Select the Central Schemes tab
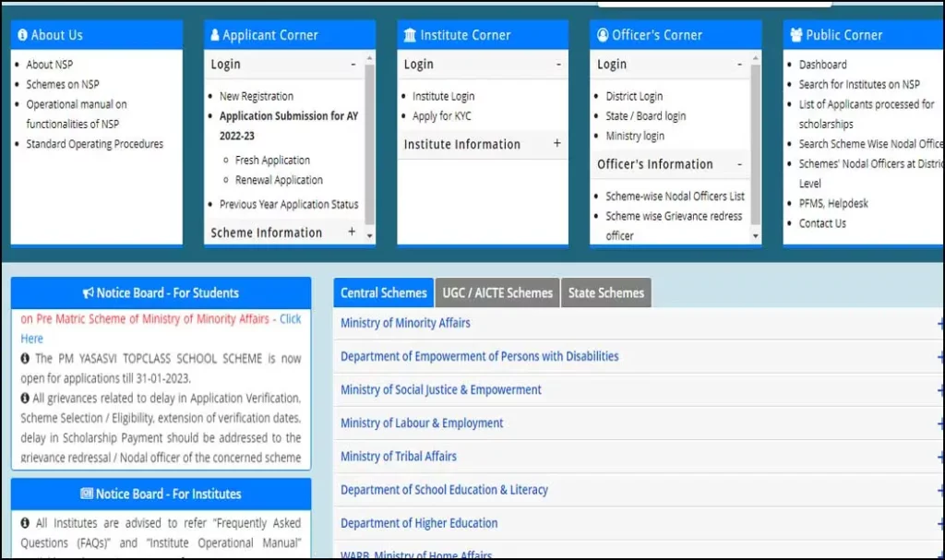The width and height of the screenshot is (945, 560). [x=383, y=293]
